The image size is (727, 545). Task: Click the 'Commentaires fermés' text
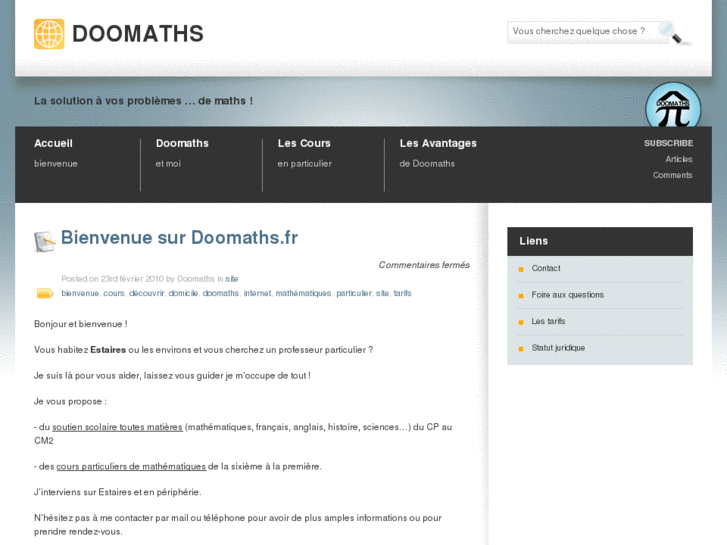pos(424,265)
